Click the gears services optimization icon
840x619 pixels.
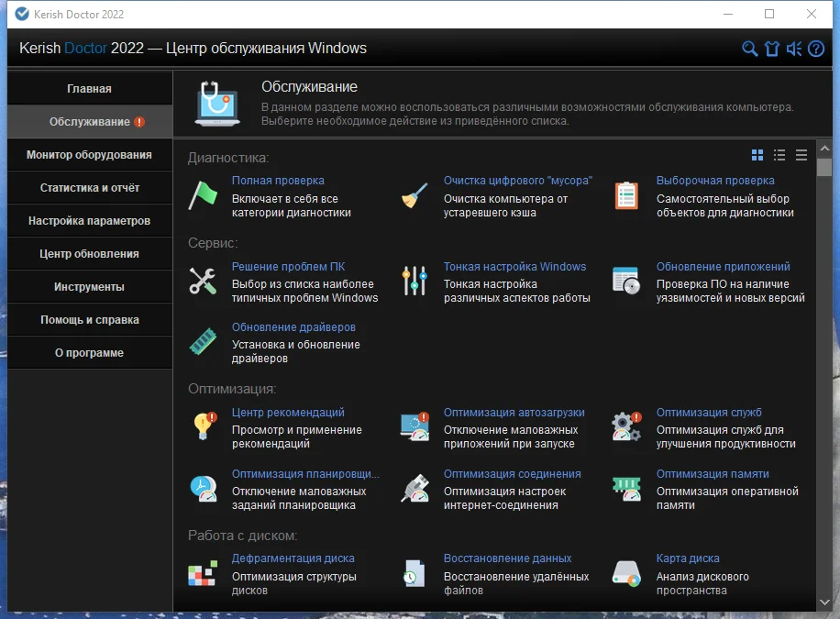click(x=626, y=426)
